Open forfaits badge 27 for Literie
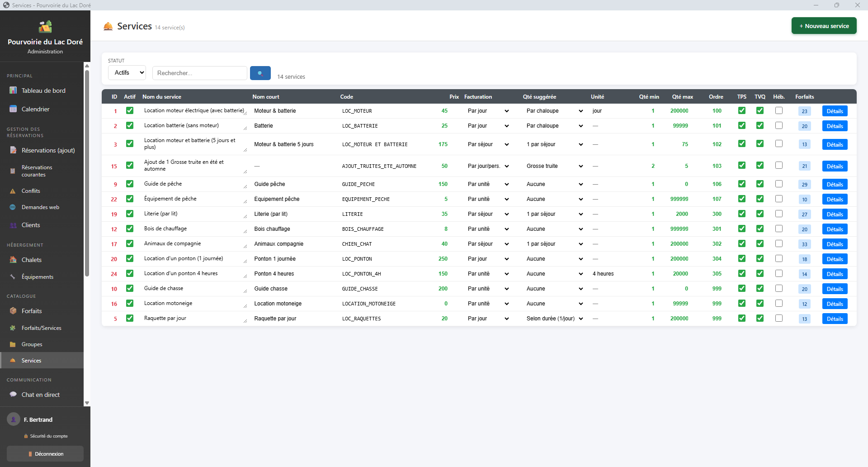The image size is (868, 467). click(804, 214)
